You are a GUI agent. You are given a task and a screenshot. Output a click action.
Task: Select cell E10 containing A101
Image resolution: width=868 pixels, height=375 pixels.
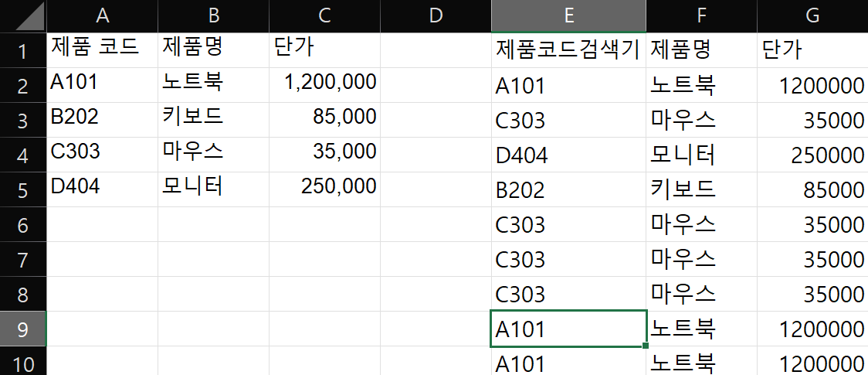point(568,361)
